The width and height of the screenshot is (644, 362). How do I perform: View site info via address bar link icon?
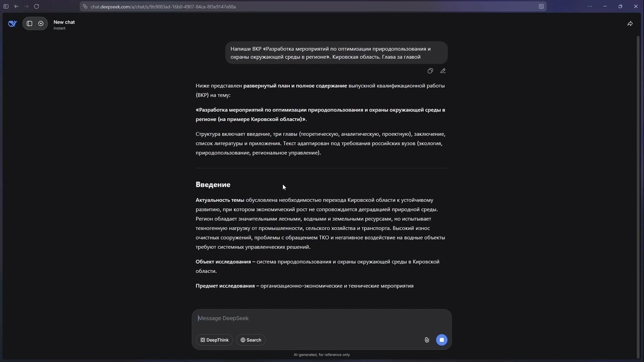[85, 6]
